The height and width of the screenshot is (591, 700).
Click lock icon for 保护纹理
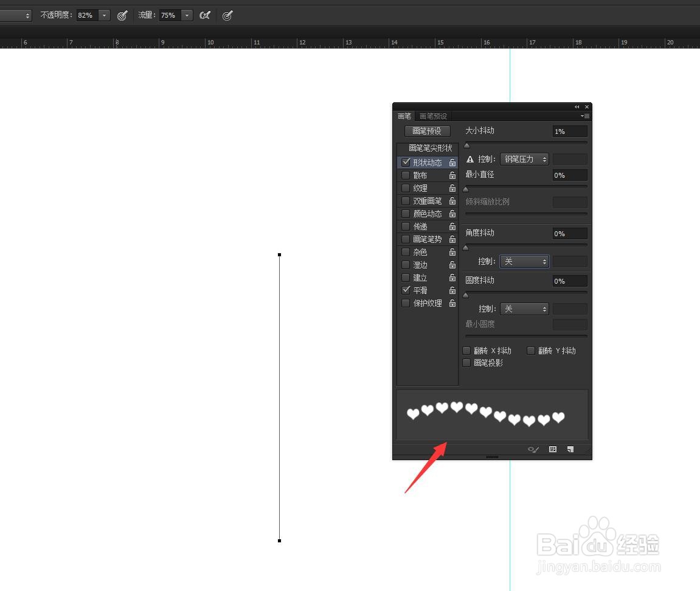[x=452, y=303]
